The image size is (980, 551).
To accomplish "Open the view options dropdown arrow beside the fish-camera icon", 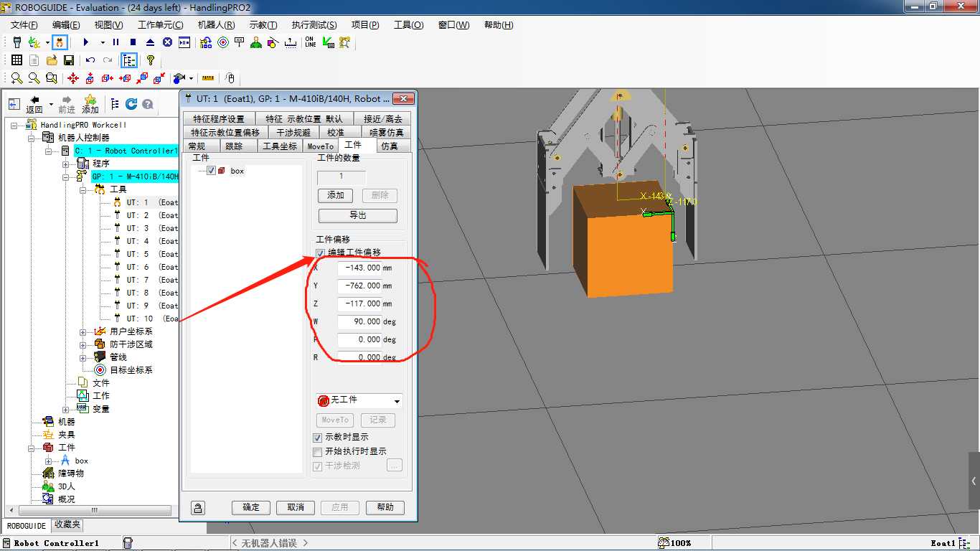I will (192, 78).
